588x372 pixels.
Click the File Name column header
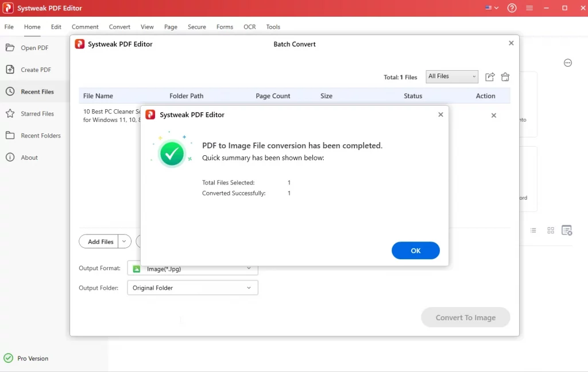98,95
